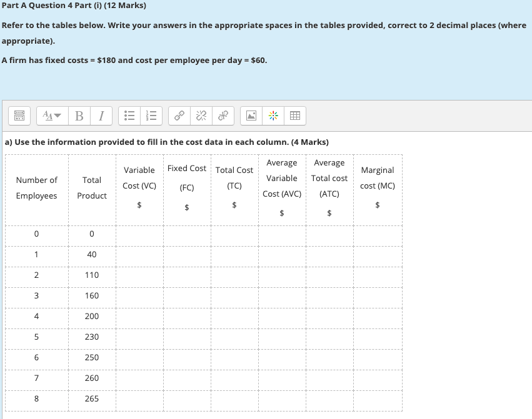
Task: Click the ATC cell for 4 employees
Action: [329, 318]
